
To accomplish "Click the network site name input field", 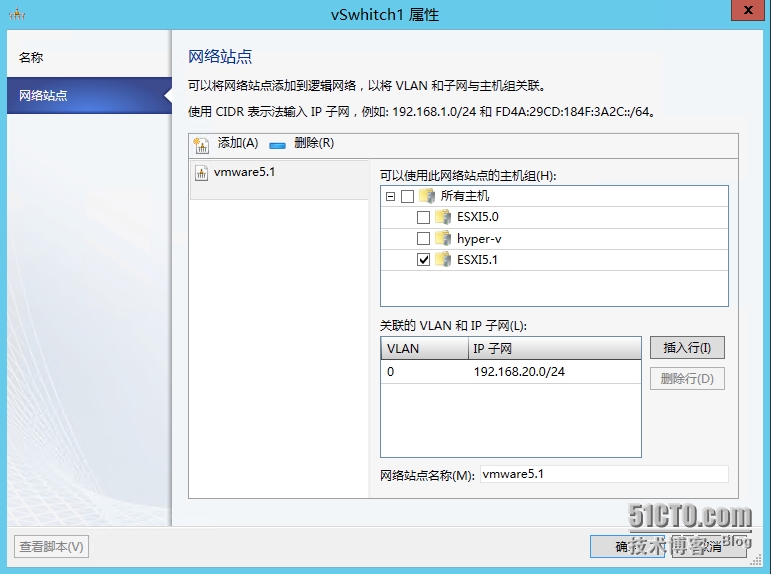I will tap(604, 474).
